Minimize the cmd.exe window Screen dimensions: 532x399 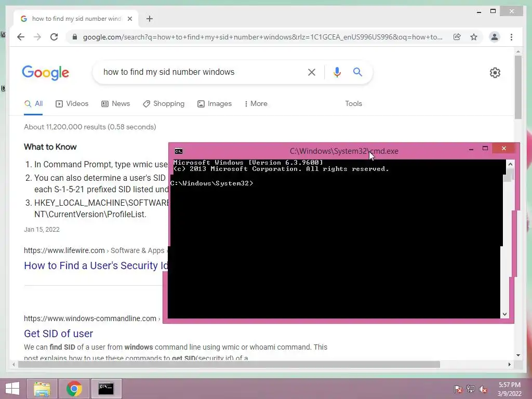pos(471,149)
